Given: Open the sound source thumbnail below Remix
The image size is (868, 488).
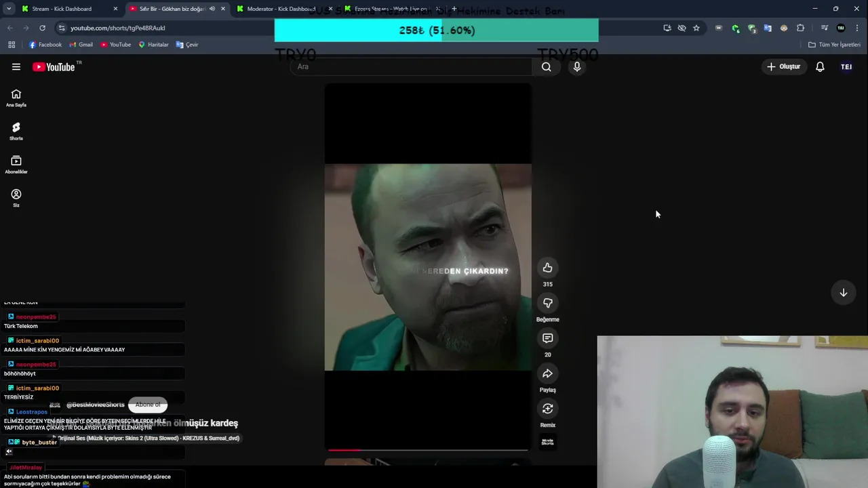Looking at the screenshot, I should pos(547,442).
